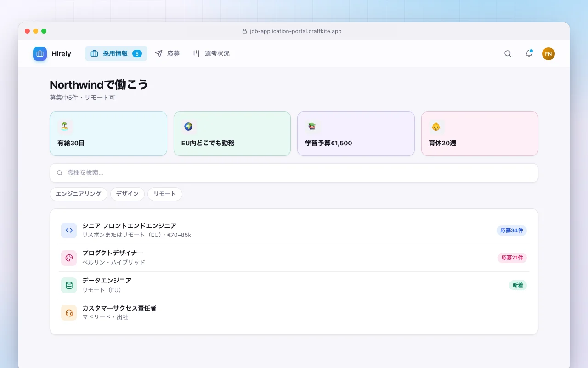Click the palette icon for プロダクトデザイナー

[x=69, y=258]
